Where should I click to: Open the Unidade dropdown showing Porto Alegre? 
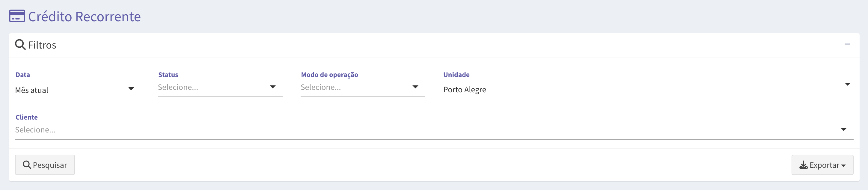click(648, 90)
